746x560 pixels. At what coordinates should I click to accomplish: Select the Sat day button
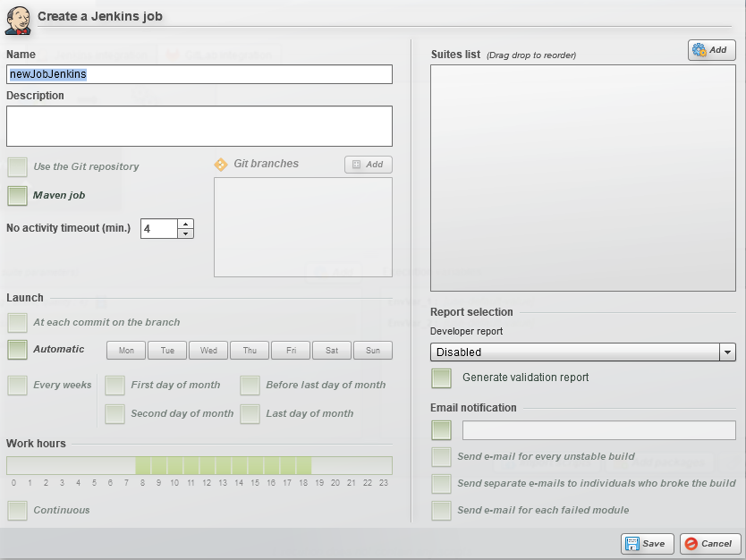[x=332, y=350]
